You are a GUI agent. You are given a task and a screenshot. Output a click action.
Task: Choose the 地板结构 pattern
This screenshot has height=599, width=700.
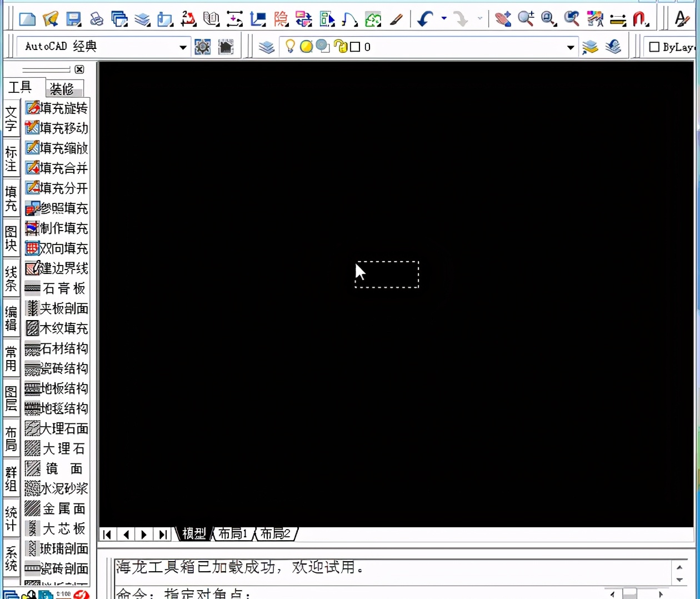tap(57, 388)
